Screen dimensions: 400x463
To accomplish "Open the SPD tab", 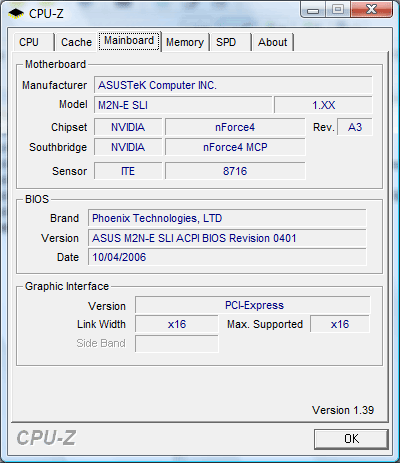I will click(230, 42).
